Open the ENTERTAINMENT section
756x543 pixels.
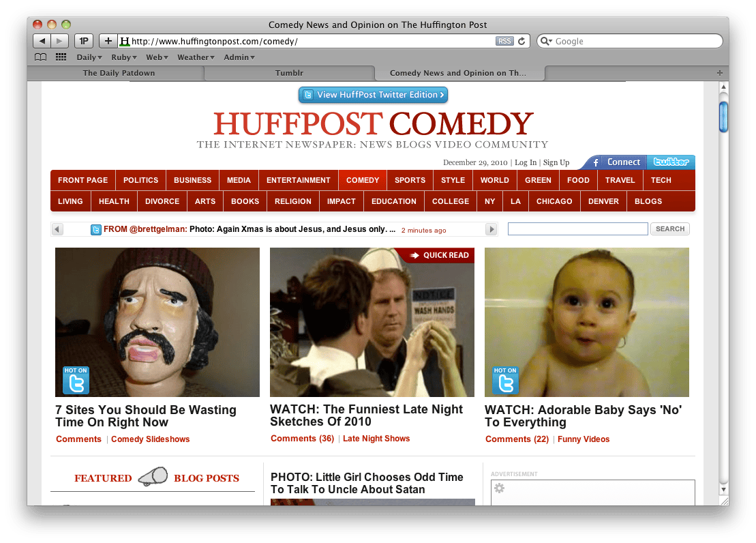(299, 180)
